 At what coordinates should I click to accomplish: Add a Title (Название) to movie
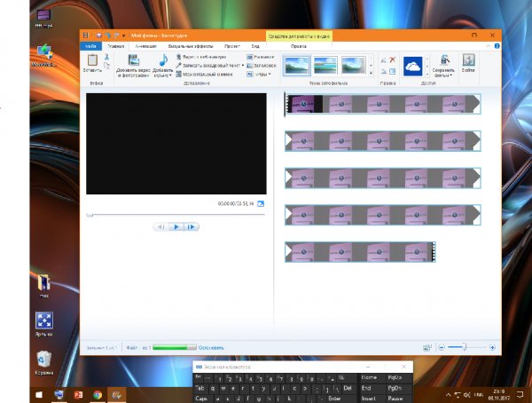[x=260, y=57]
